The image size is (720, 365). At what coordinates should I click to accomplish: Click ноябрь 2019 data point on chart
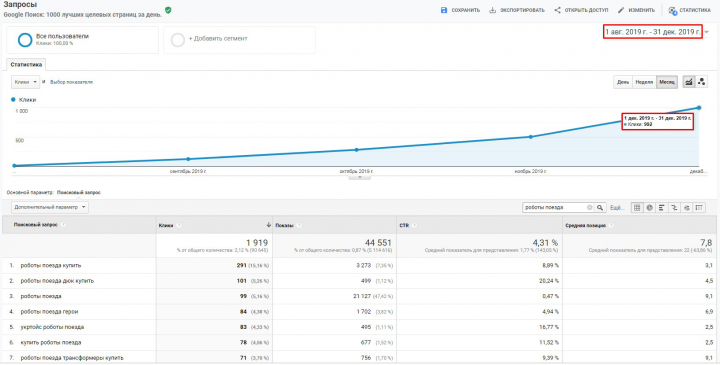(x=530, y=137)
